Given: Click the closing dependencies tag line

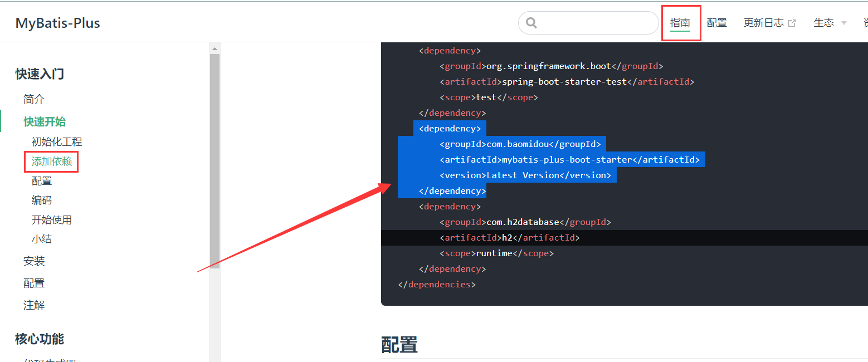Looking at the screenshot, I should pos(437,285).
